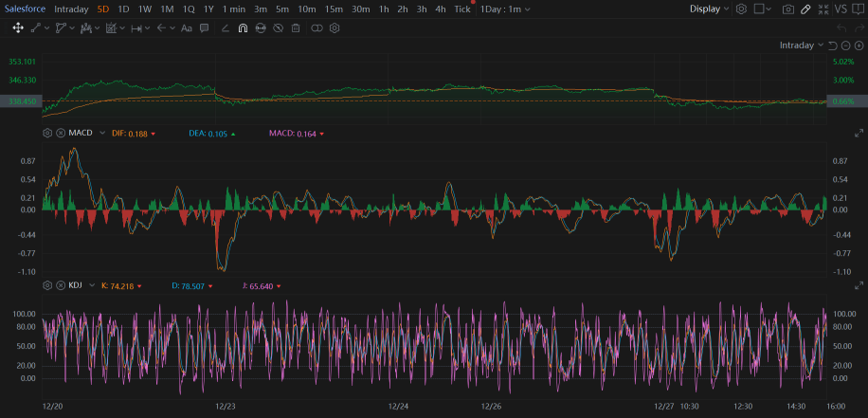Select the text annotation Aa tool
This screenshot has height=418, width=868.
coord(187,28)
